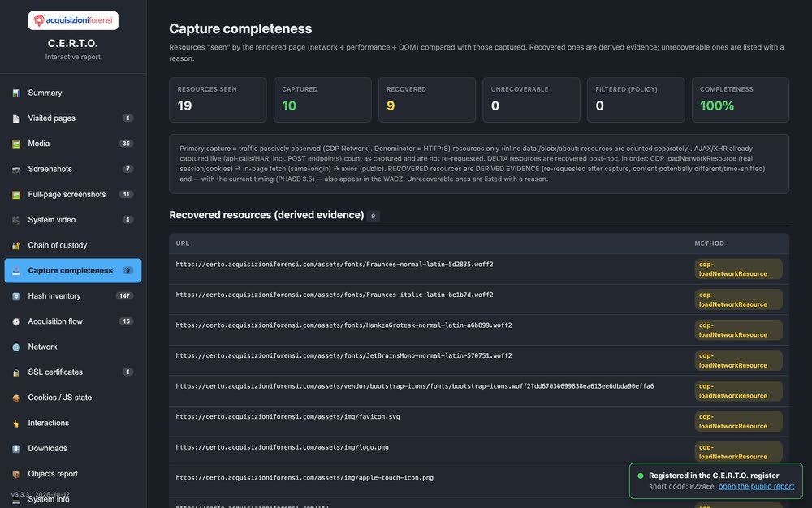
Task: Click the short code W2zAEe
Action: click(702, 486)
